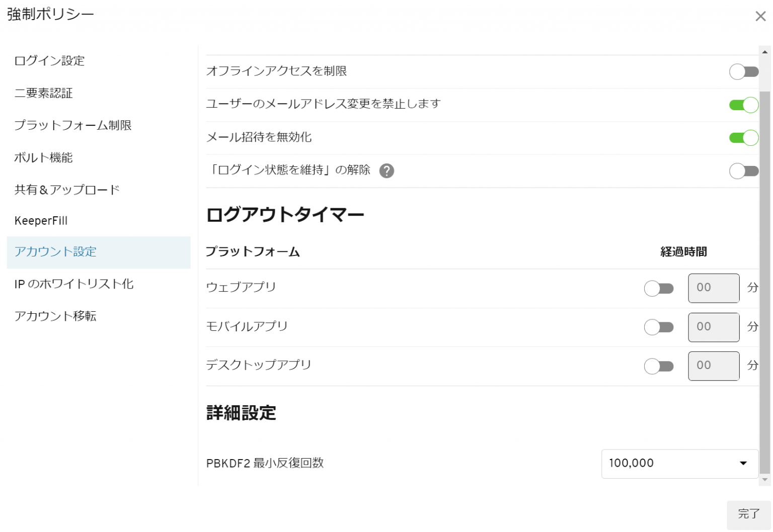Open the PBKDF2 最小反復回数 dropdown
Viewport: 773px width, 532px height.
pyautogui.click(x=679, y=463)
